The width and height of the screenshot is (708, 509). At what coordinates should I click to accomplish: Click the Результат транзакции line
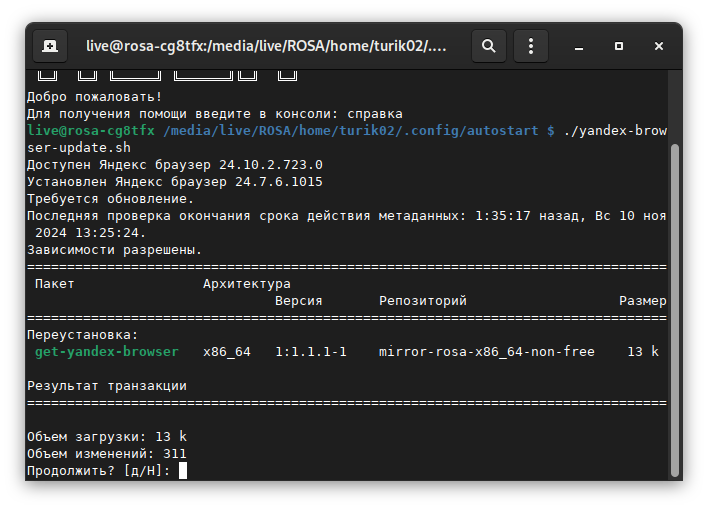tap(106, 385)
